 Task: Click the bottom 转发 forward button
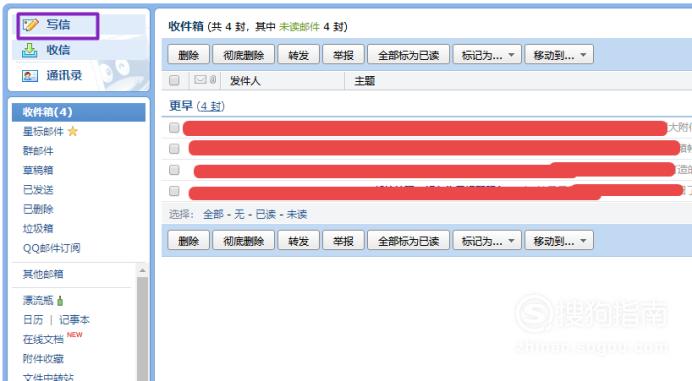coord(298,241)
